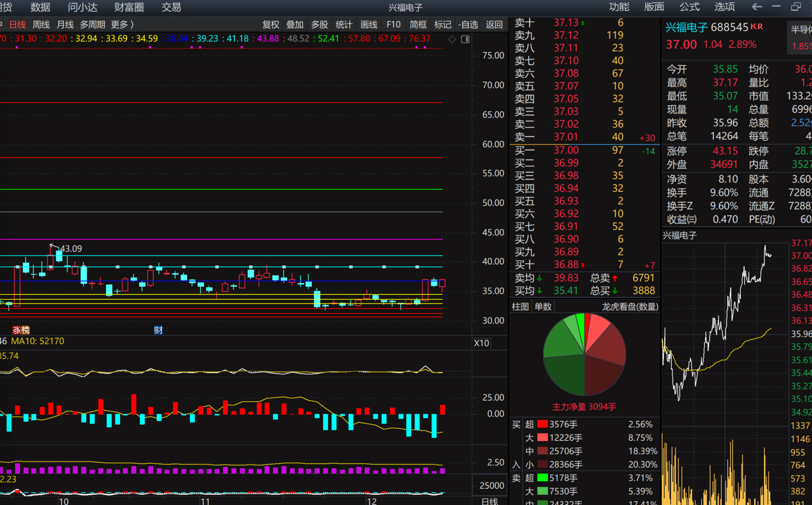Click the red arrow beside 总卖

[x=615, y=278]
